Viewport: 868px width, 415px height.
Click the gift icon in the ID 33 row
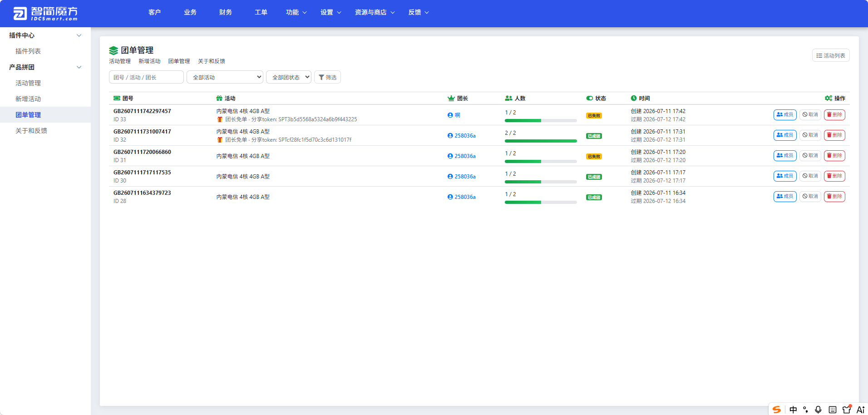tap(220, 119)
